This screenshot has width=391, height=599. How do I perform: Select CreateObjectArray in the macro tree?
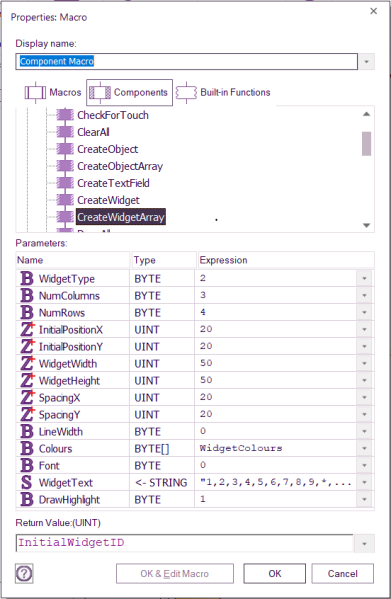pos(120,166)
